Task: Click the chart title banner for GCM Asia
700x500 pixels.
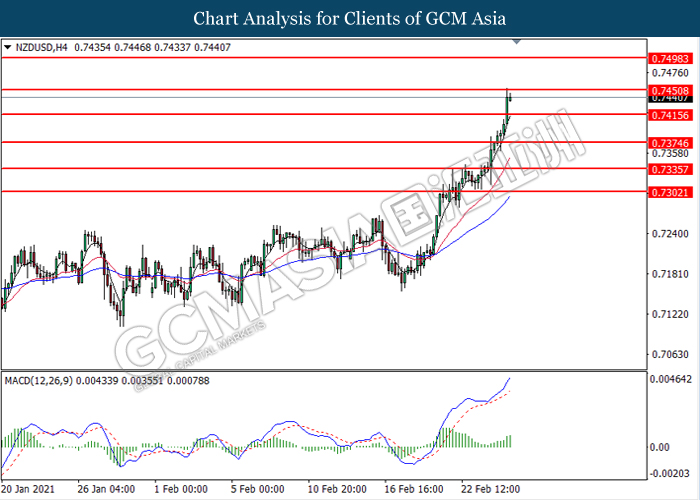Action: 350,18
